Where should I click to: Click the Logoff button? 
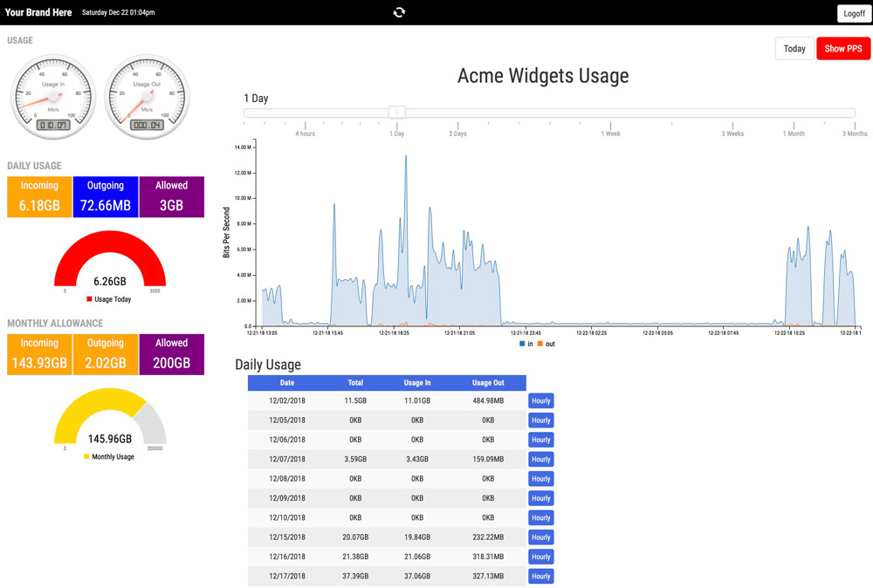(x=854, y=13)
